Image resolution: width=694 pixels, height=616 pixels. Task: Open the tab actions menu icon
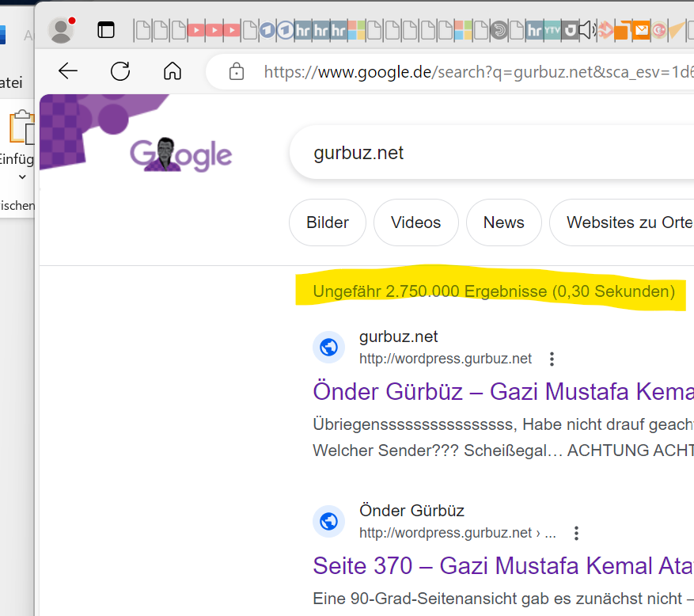(x=106, y=30)
